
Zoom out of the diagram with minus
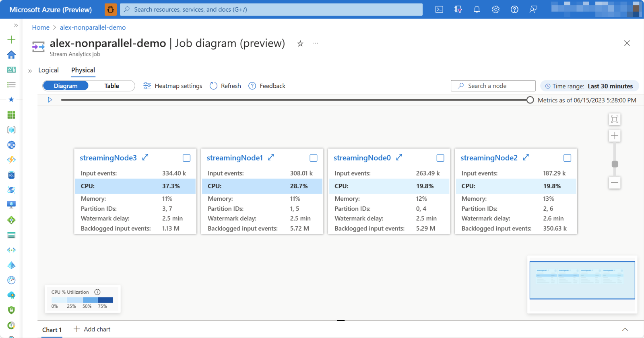pos(614,183)
